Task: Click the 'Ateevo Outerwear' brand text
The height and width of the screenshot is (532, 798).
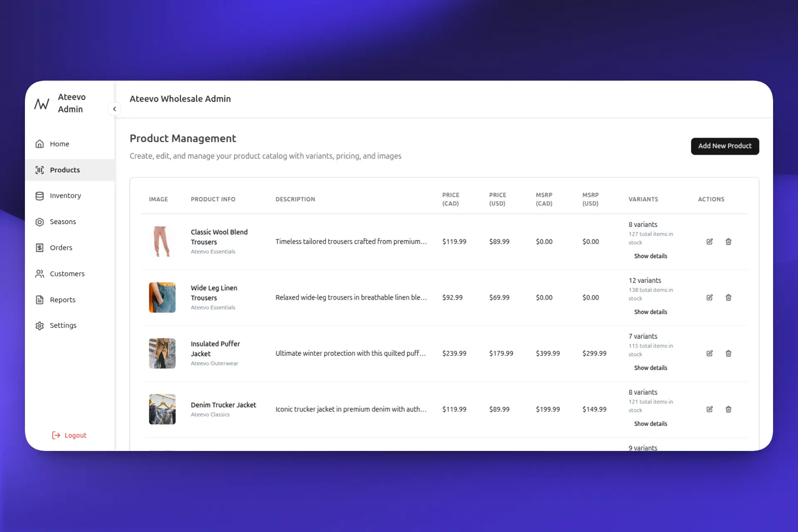Action: [x=214, y=363]
